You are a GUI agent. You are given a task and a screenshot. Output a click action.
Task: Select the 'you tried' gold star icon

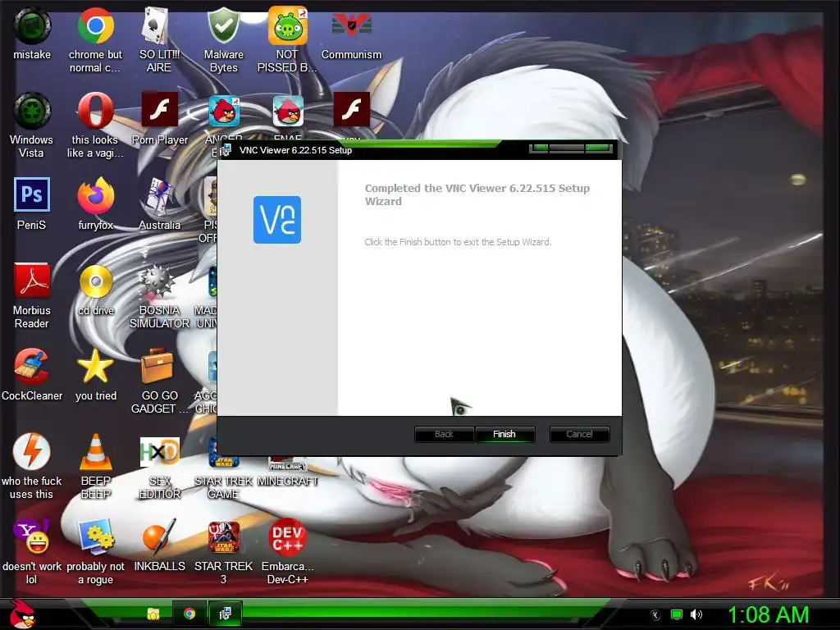click(95, 366)
